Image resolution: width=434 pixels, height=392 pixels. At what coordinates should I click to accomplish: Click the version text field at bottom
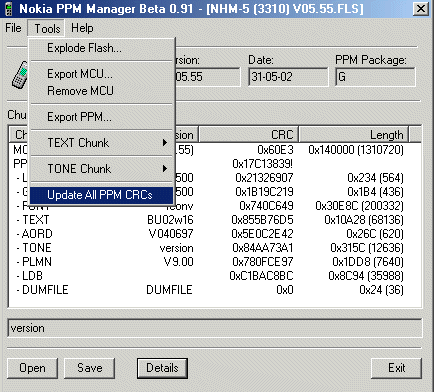point(215,328)
